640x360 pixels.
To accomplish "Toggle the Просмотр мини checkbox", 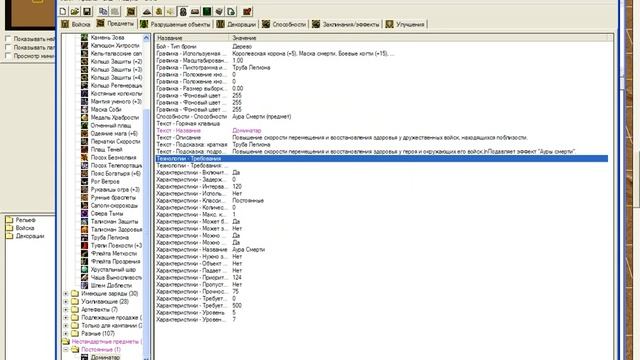I will coord(8,56).
